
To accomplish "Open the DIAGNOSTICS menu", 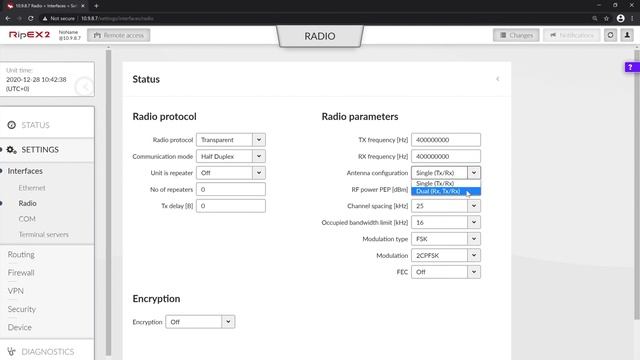I will coord(47,351).
